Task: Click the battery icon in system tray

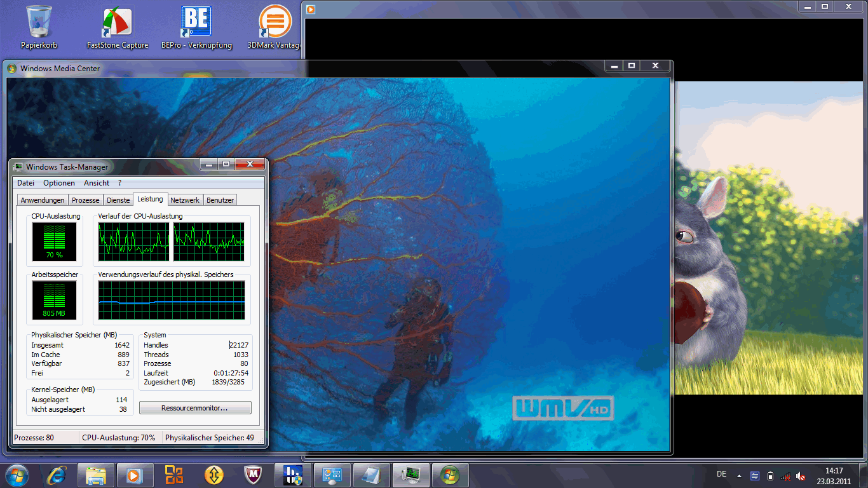Action: coord(770,476)
